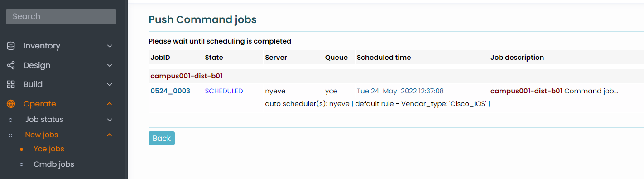Image resolution: width=644 pixels, height=179 pixels.
Task: Open the Cmdb jobs menu item
Action: (54, 164)
